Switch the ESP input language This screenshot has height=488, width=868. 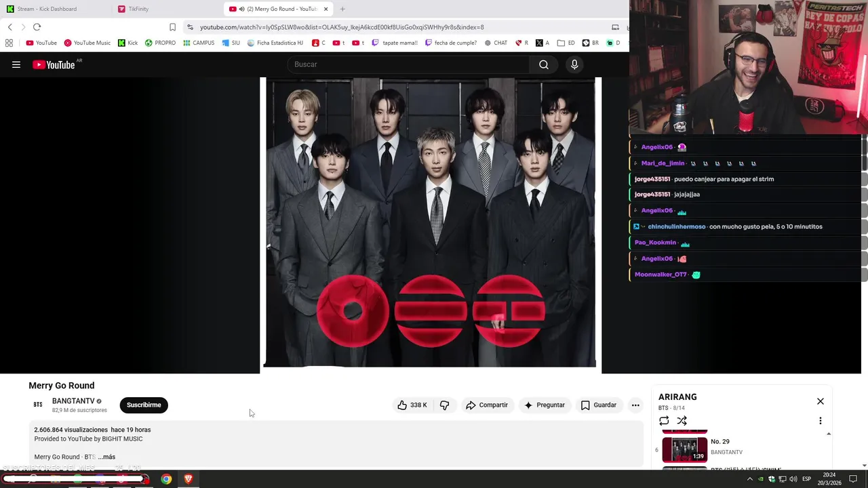tap(807, 479)
